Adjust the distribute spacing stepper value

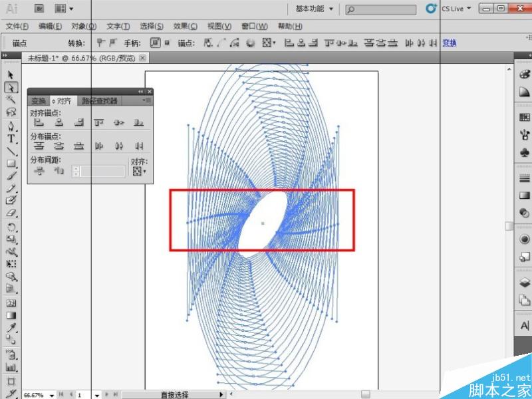tap(75, 170)
